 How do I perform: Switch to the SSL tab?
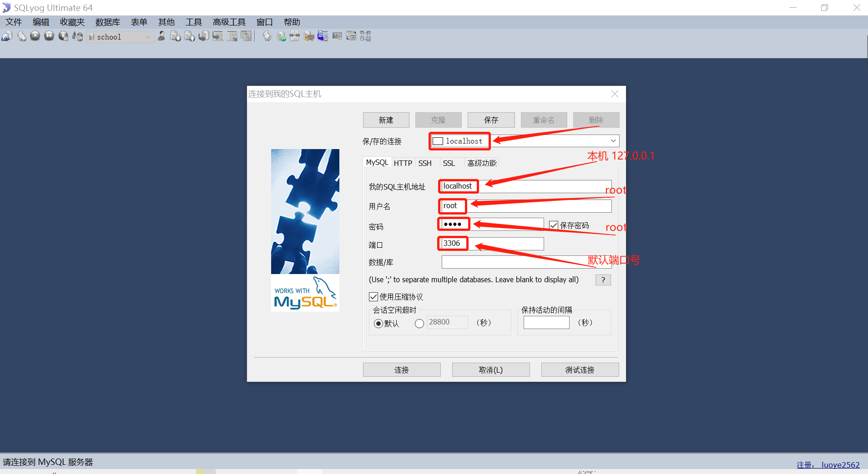[449, 163]
